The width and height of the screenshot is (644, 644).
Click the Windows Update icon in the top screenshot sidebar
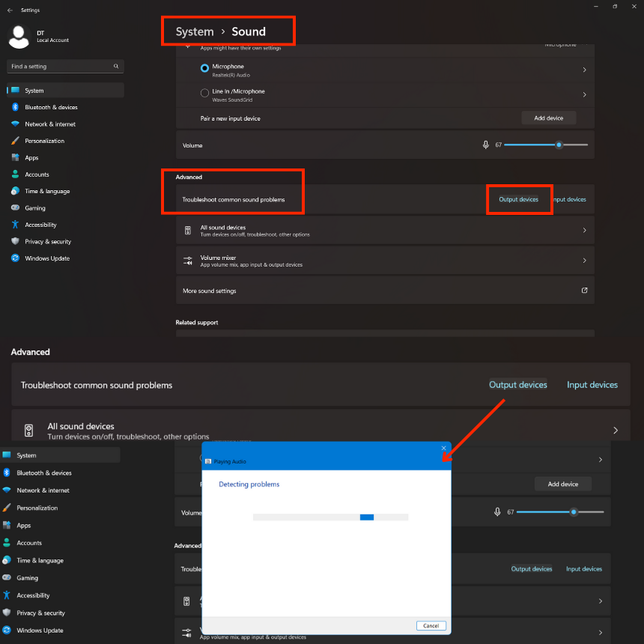[15, 258]
